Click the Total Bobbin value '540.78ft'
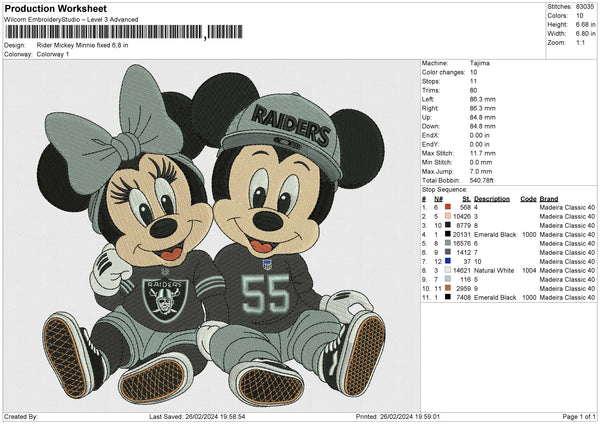 (482, 180)
